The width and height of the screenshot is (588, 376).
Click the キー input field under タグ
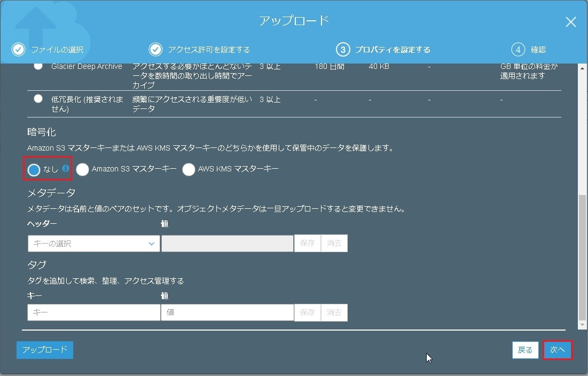click(x=93, y=312)
